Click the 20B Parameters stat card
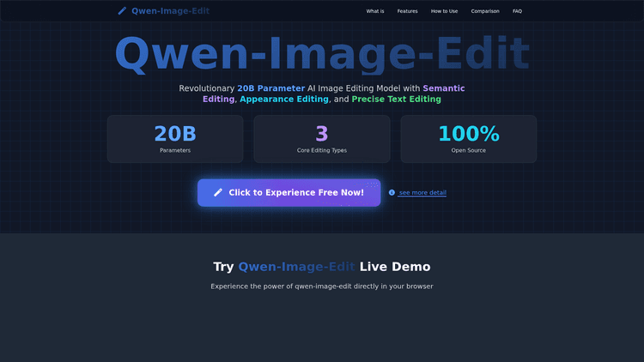 [175, 139]
